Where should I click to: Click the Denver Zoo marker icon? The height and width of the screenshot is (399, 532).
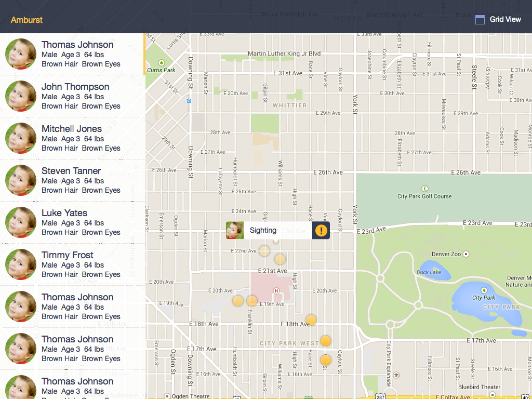point(466,254)
